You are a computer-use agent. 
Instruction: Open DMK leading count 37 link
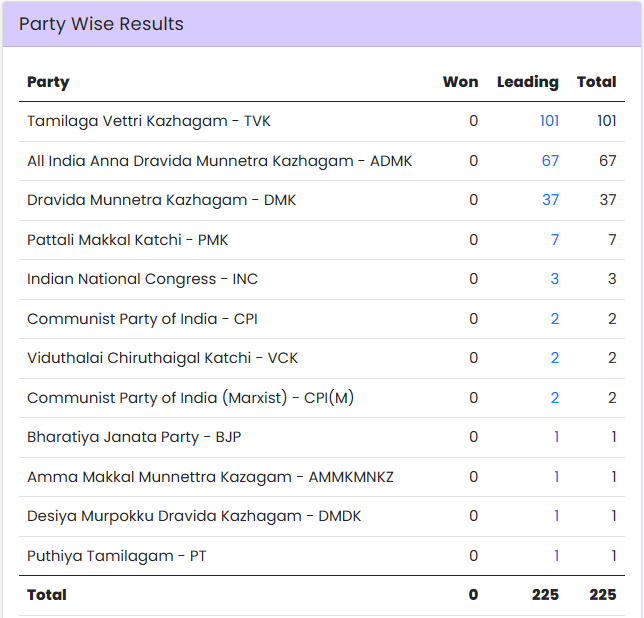pyautogui.click(x=550, y=200)
